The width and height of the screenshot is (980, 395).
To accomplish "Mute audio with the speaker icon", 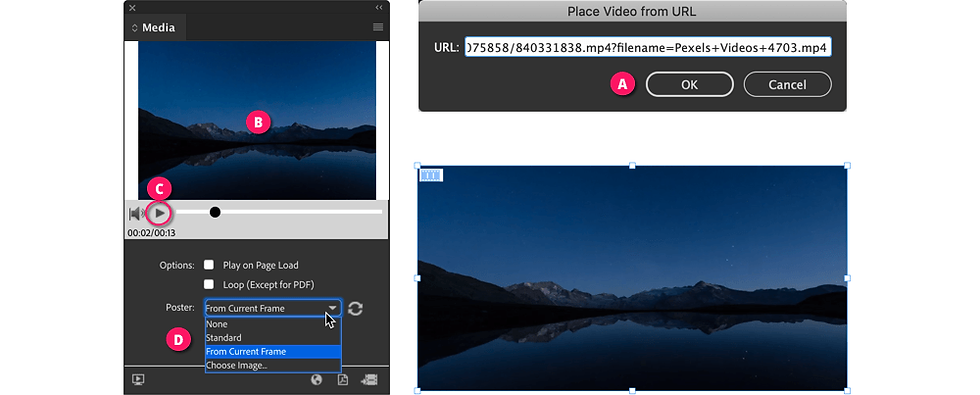I will click(136, 214).
